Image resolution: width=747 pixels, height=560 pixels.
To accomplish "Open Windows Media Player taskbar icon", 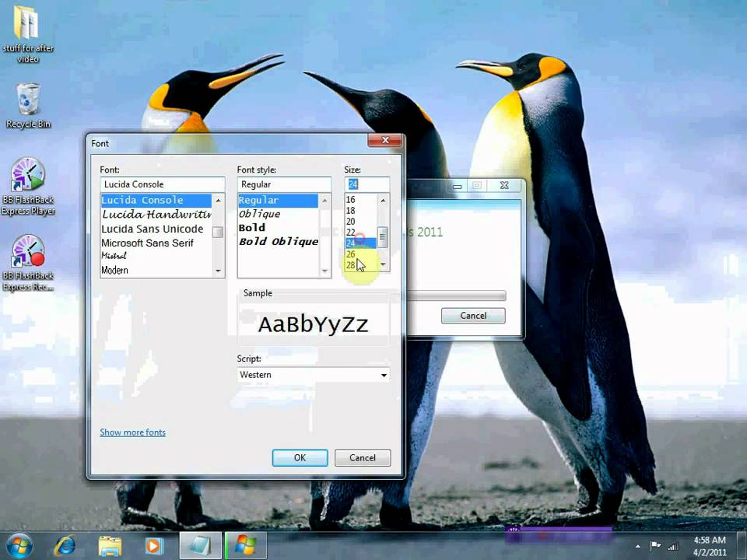I will 154,546.
